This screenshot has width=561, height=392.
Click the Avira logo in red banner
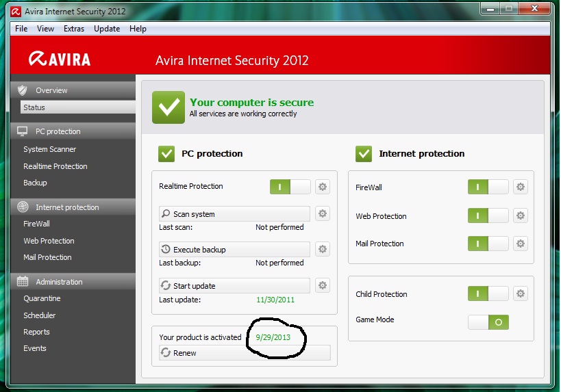(60, 59)
